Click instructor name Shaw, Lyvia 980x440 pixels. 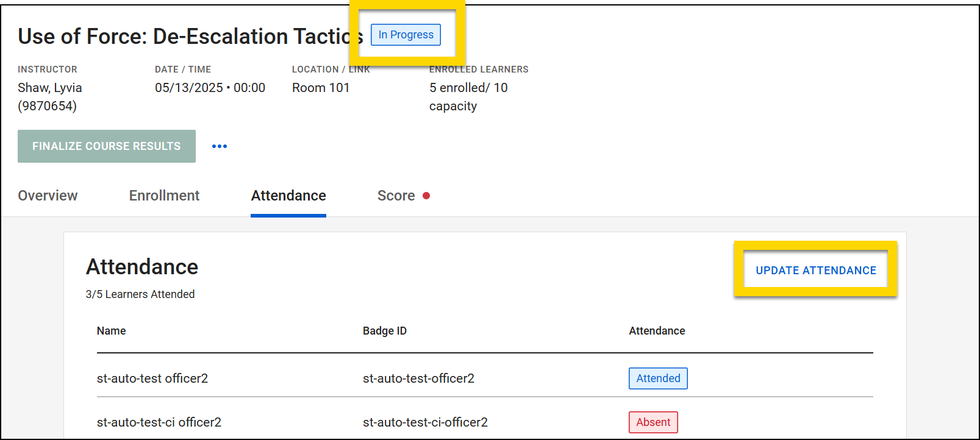coord(50,88)
